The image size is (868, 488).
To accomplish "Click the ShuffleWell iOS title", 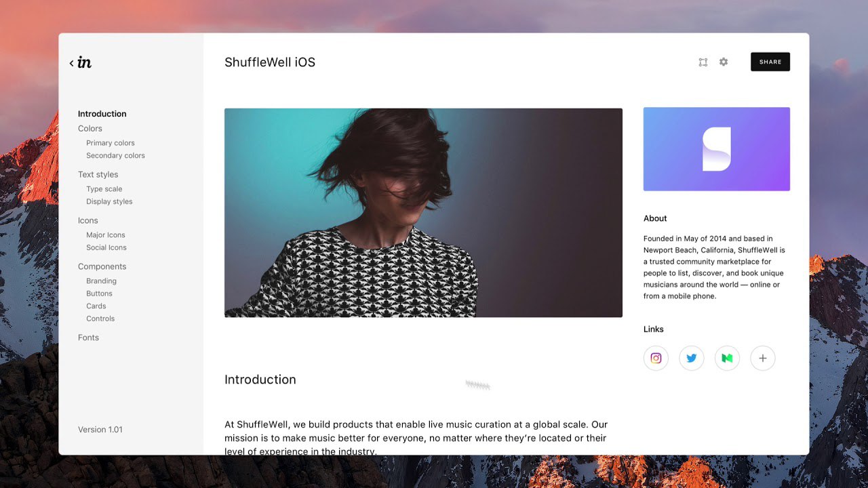I will pyautogui.click(x=270, y=62).
